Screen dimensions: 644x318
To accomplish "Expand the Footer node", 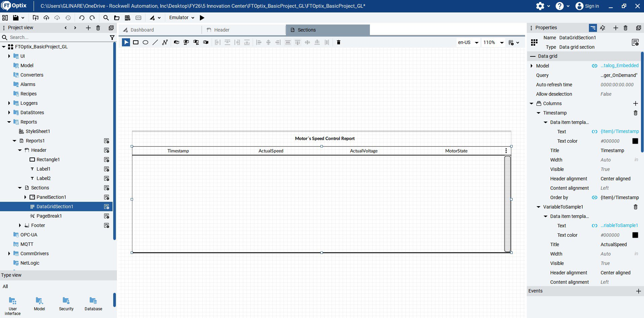I will coord(20,225).
